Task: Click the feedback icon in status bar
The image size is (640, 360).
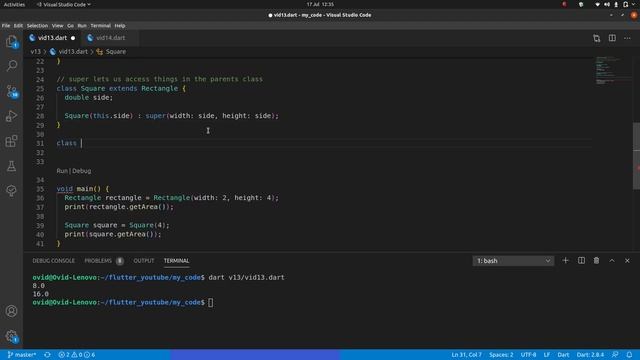Action: tap(615, 355)
